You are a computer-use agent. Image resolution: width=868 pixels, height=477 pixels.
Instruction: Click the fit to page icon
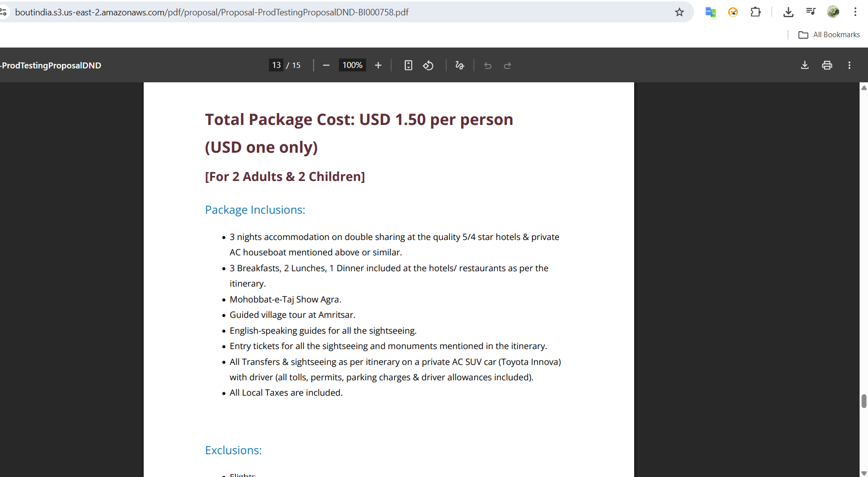[408, 65]
